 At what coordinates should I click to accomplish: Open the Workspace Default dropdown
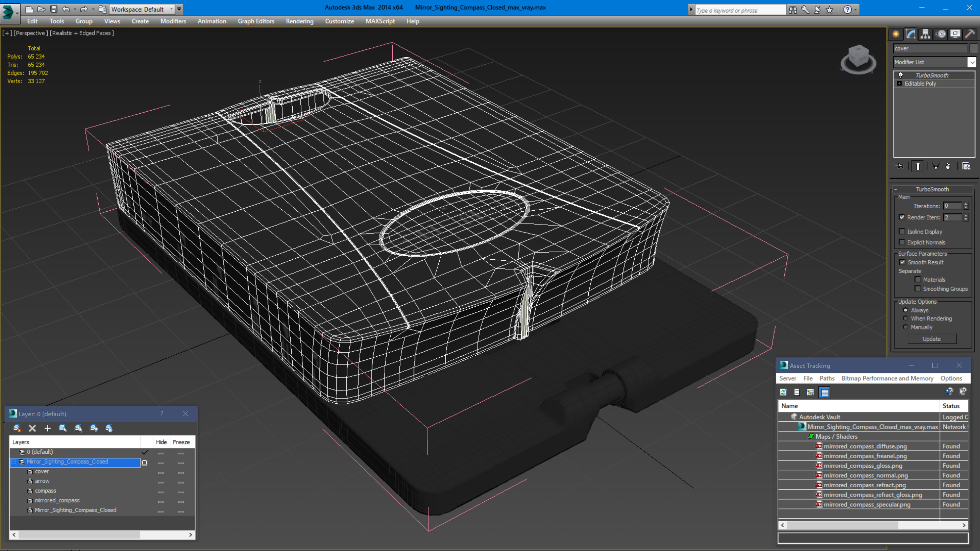click(x=141, y=9)
